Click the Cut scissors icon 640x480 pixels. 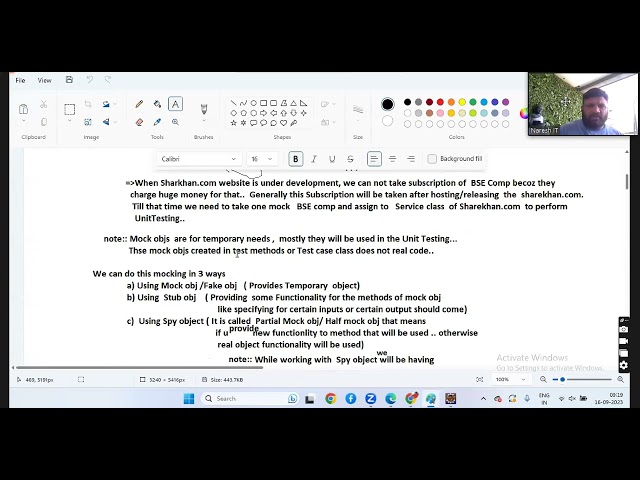(44, 104)
